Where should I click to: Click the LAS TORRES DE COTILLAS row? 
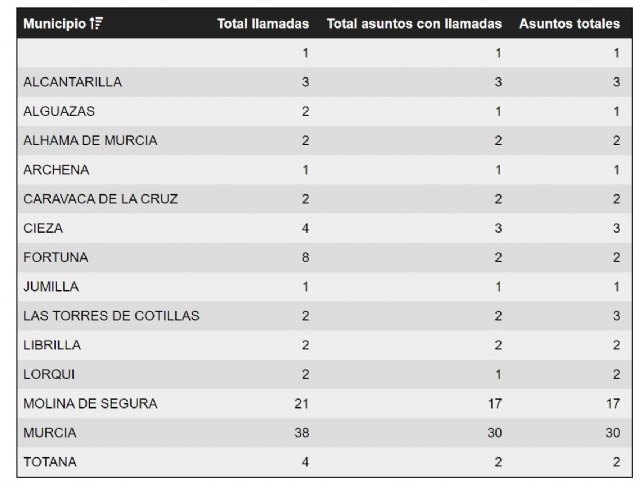[x=111, y=316]
